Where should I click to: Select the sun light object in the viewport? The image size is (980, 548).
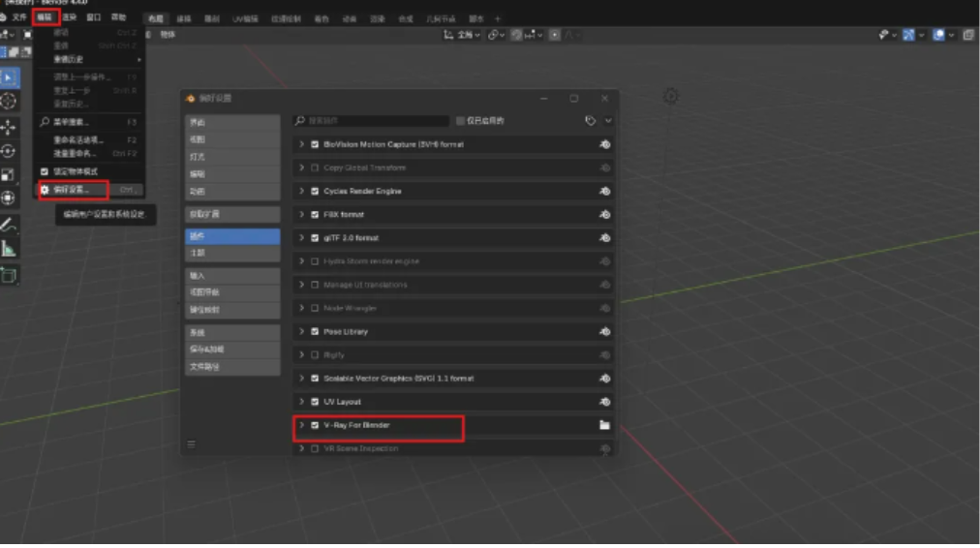coord(671,96)
